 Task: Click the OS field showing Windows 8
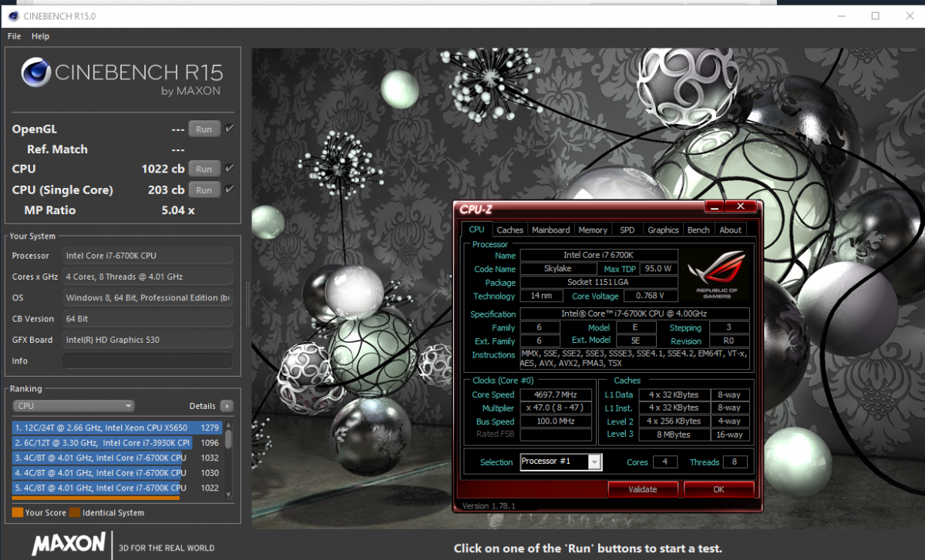[x=147, y=297]
